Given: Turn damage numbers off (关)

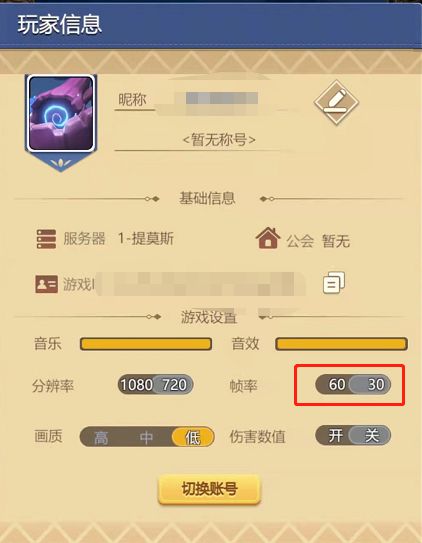Looking at the screenshot, I should (x=372, y=435).
